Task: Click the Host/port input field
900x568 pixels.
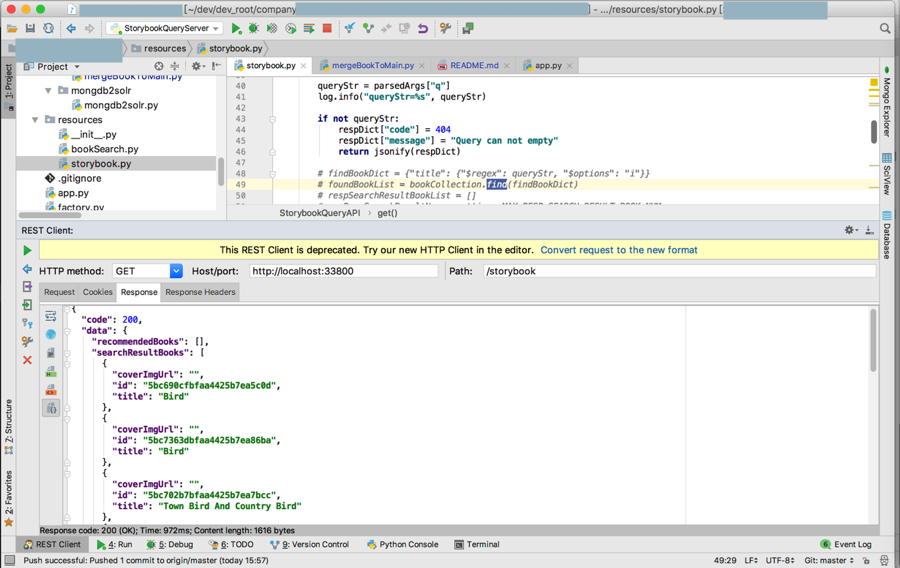Action: point(343,271)
